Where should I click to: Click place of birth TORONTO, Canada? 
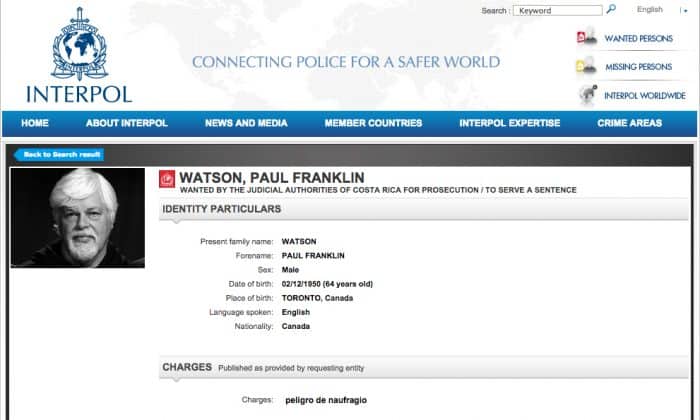(x=317, y=298)
